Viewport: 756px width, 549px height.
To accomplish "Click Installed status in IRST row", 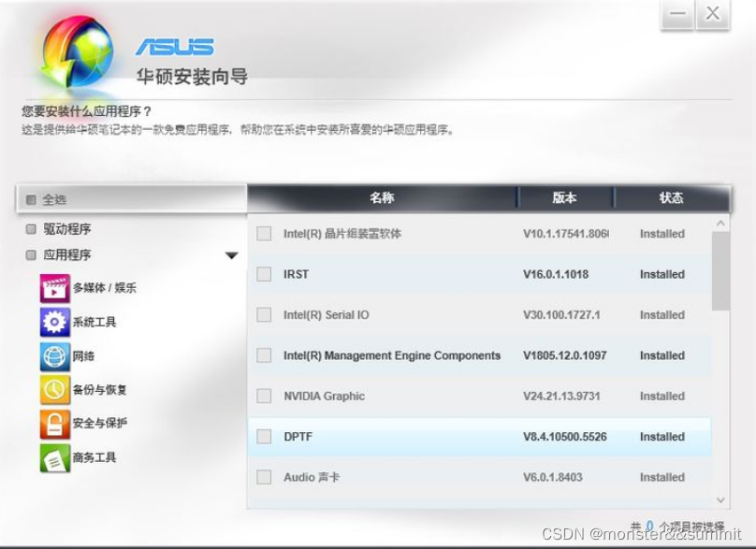I will (662, 274).
